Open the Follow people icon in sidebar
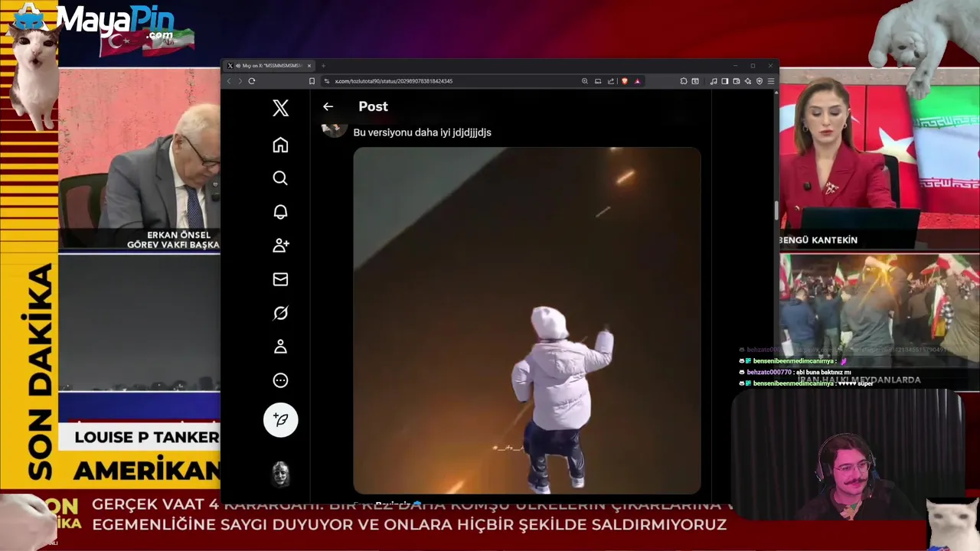The height and width of the screenshot is (551, 980). point(280,246)
